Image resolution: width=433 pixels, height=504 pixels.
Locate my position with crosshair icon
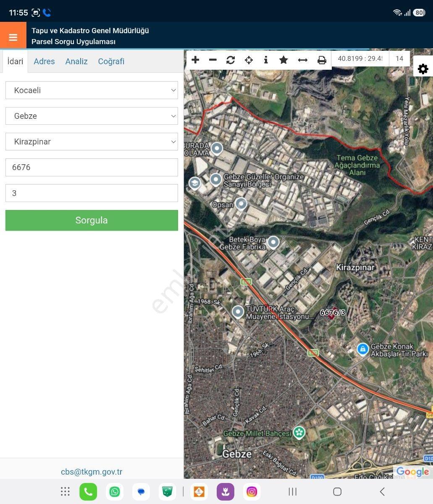(x=249, y=60)
